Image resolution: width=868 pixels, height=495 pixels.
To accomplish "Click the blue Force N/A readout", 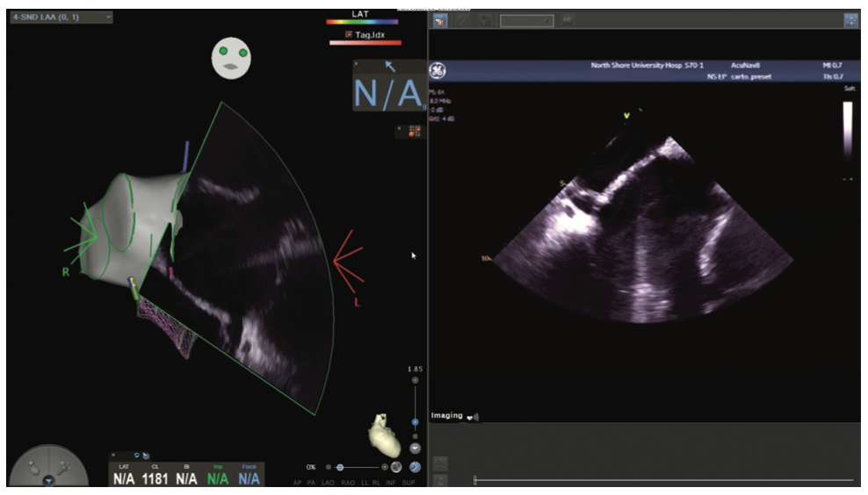I will (250, 479).
